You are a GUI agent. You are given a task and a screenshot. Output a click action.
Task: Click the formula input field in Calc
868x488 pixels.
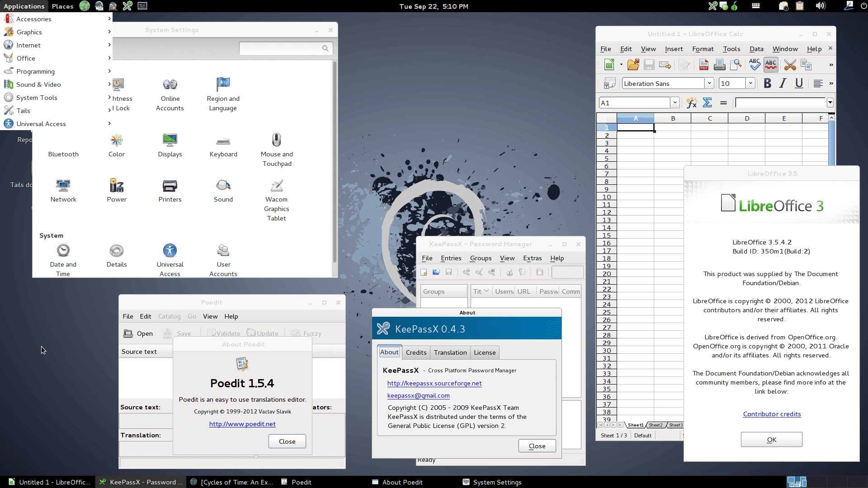tap(780, 103)
